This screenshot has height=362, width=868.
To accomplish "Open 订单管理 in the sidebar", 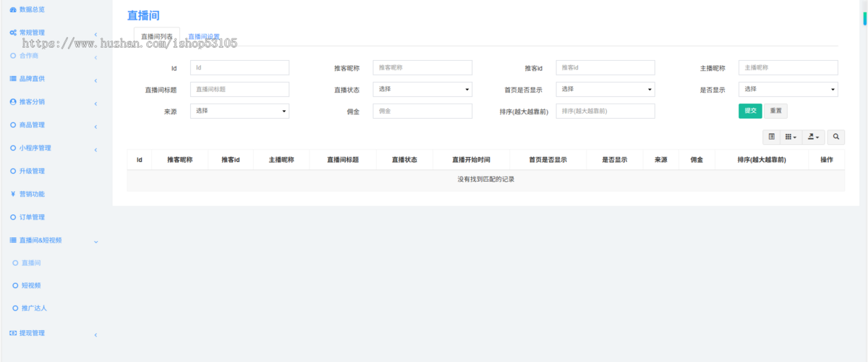I will pos(32,217).
